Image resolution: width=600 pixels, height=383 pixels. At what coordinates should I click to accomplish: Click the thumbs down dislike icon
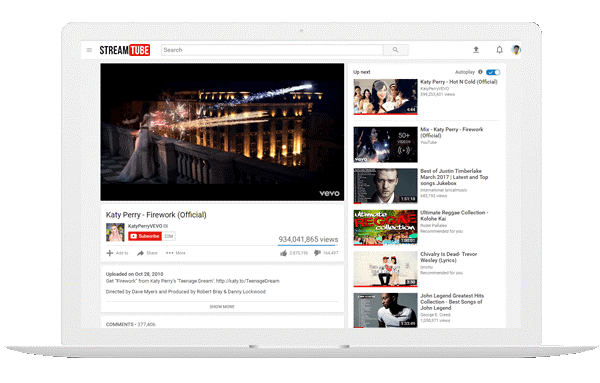pyautogui.click(x=317, y=253)
